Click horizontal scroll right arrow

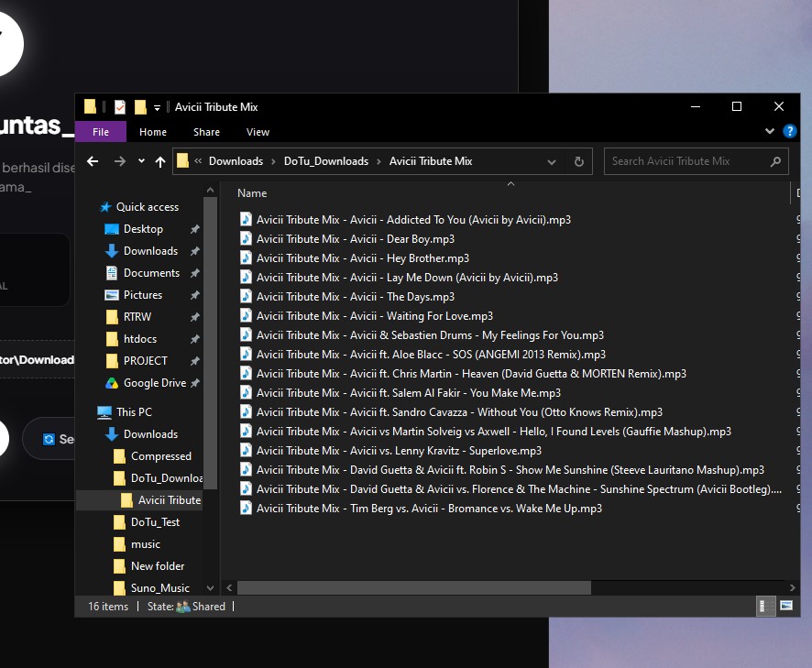point(793,587)
